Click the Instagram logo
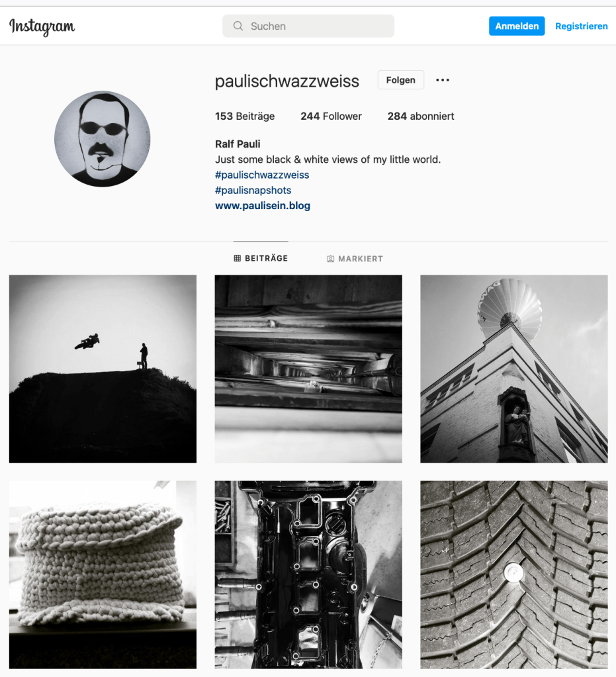 click(x=42, y=26)
